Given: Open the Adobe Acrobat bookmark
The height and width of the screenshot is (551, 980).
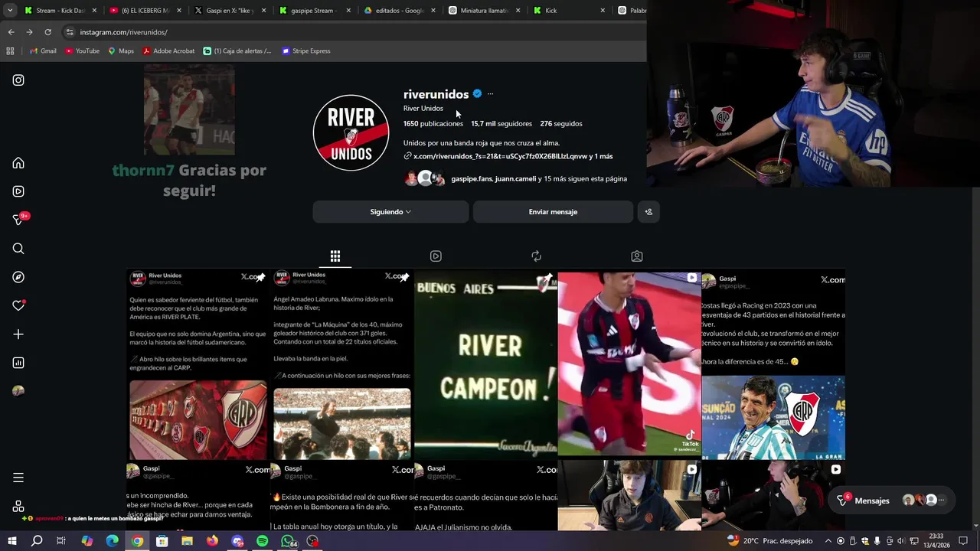Looking at the screenshot, I should [x=168, y=51].
